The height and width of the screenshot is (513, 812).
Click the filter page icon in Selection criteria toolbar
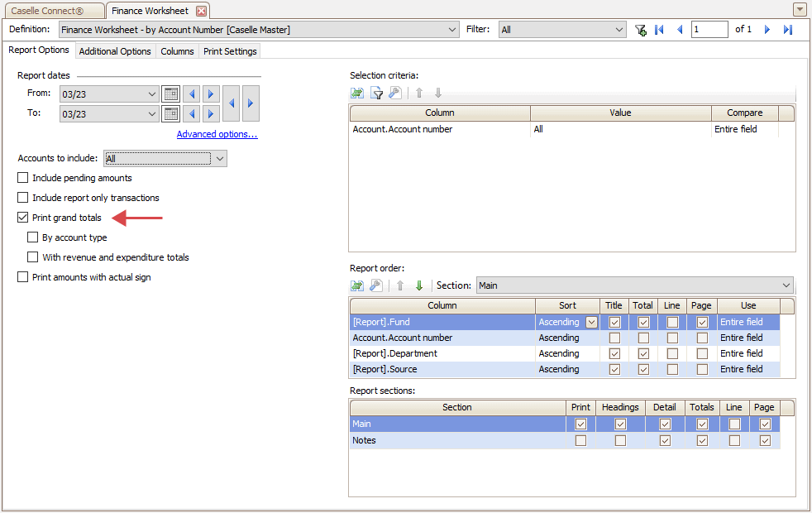(376, 93)
